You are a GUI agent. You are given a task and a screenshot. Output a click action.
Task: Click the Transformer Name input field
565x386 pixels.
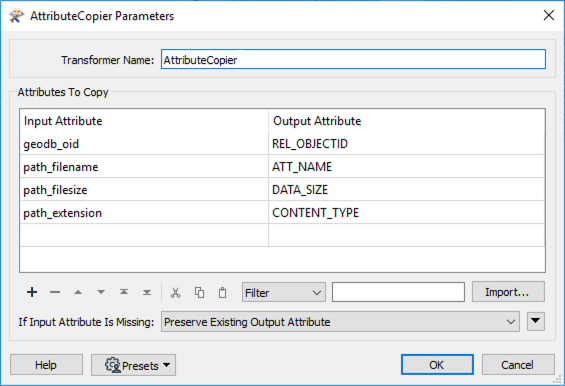(x=353, y=59)
